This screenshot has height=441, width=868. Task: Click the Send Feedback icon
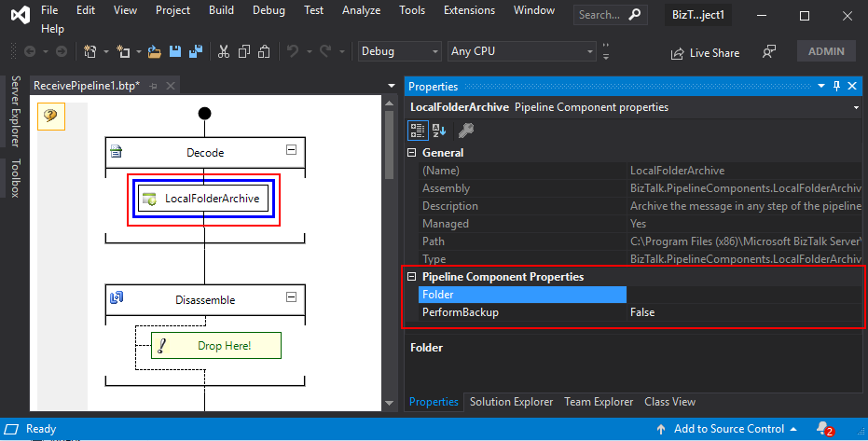point(769,52)
